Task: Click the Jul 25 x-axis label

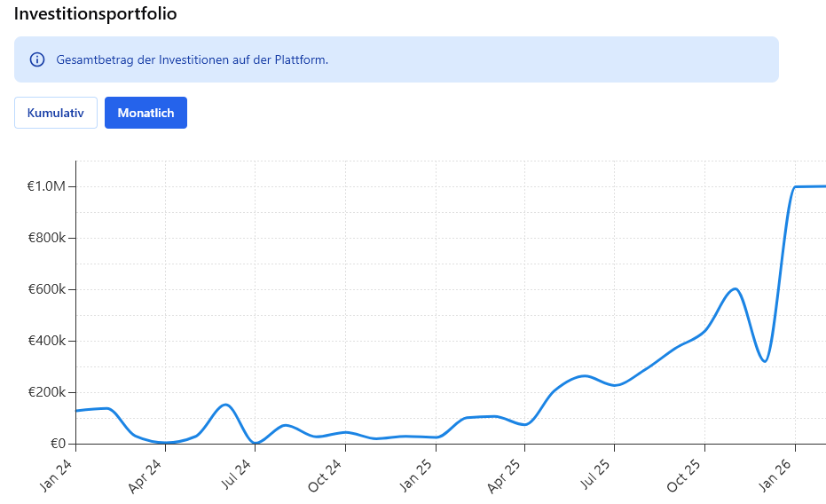Action: [x=596, y=474]
